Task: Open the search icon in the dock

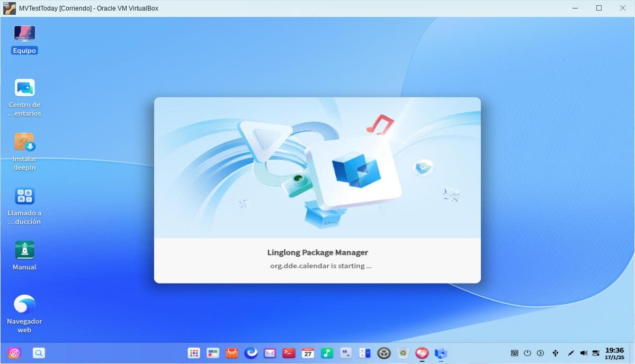Action: (39, 353)
